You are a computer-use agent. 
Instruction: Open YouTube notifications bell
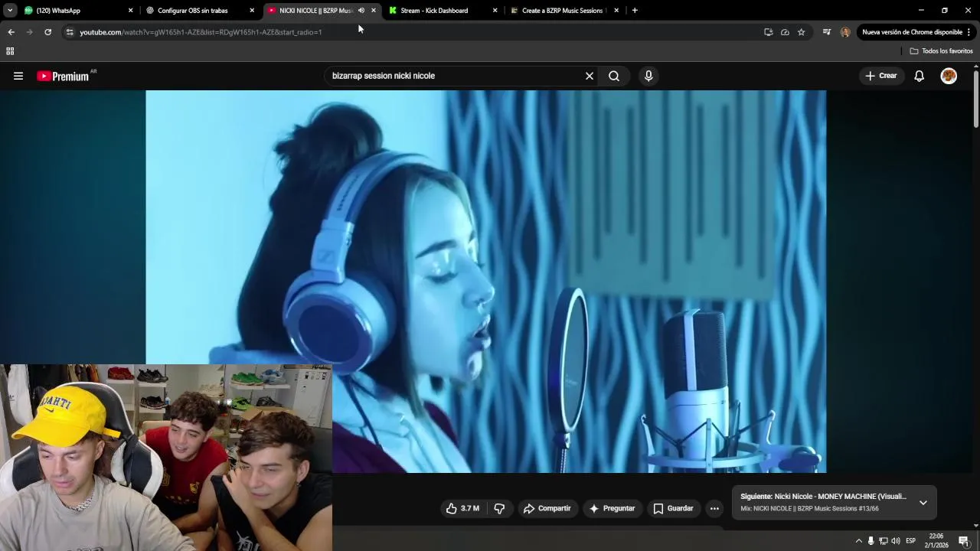[920, 76]
